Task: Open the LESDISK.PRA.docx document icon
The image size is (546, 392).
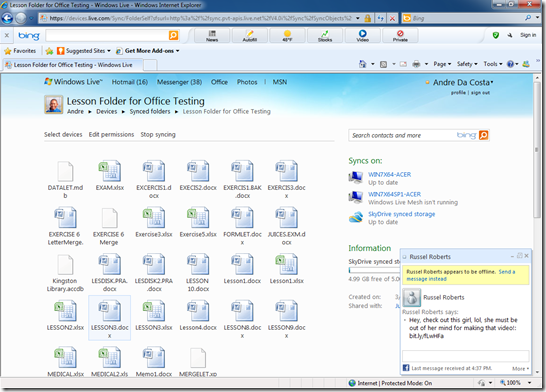Action: coord(109,264)
